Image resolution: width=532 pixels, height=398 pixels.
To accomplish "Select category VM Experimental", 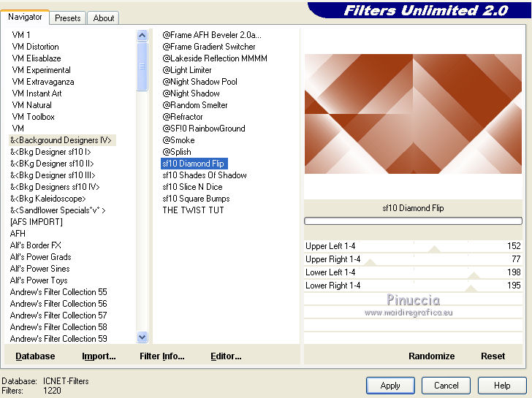I will (41, 70).
